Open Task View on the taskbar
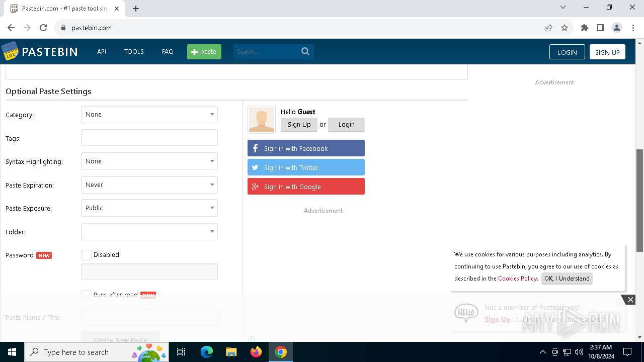644x362 pixels. pyautogui.click(x=181, y=352)
